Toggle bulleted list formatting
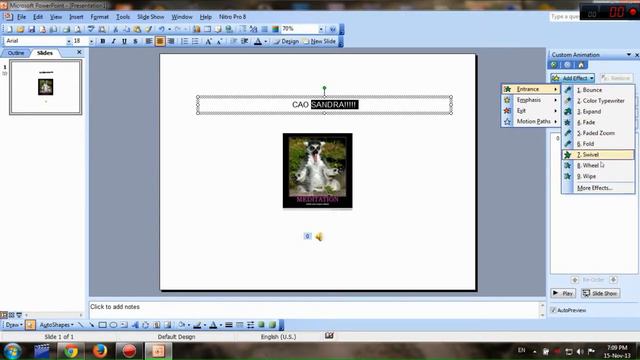The image size is (640, 360). coord(195,41)
